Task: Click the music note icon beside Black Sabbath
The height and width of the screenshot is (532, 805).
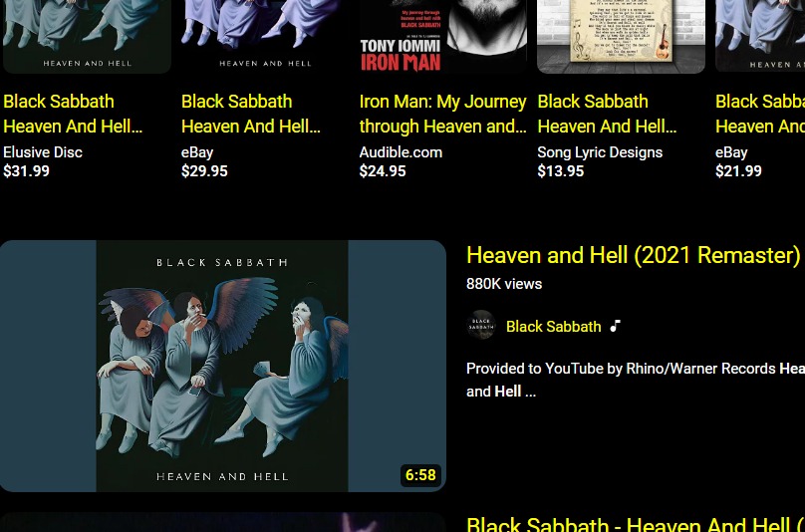Action: tap(615, 326)
